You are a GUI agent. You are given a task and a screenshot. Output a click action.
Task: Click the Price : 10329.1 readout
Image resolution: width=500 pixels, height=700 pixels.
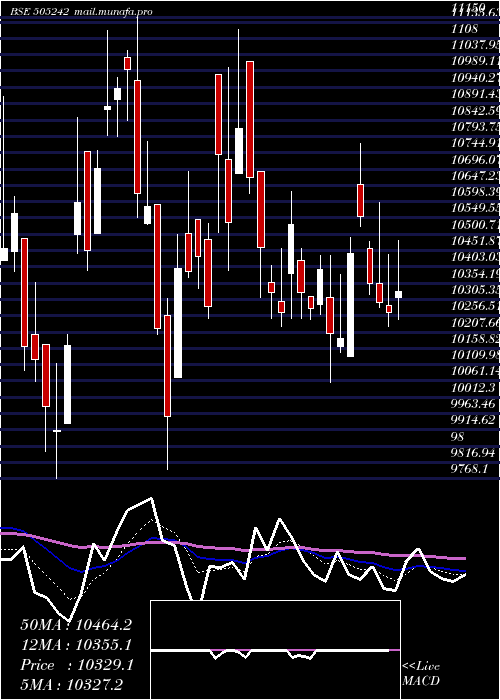(x=76, y=665)
